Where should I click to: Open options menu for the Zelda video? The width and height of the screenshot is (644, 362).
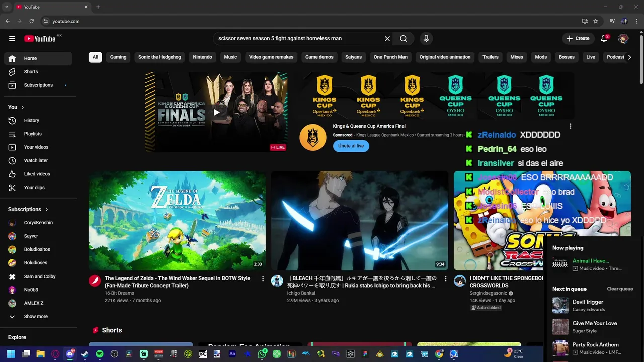coord(263,279)
